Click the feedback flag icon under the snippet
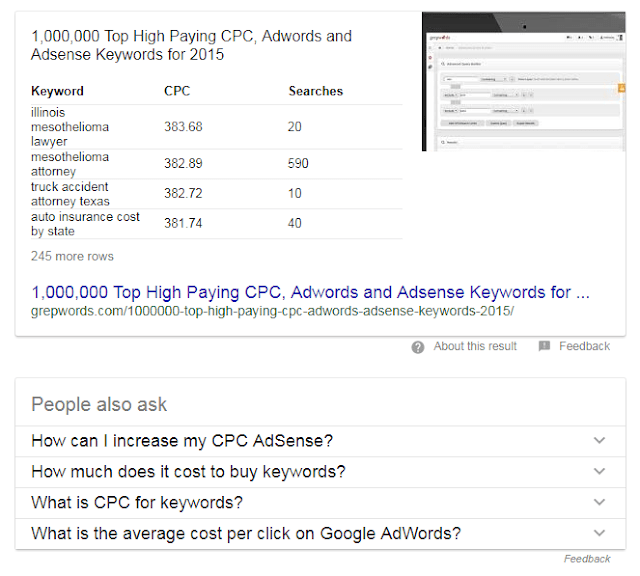 (x=544, y=346)
